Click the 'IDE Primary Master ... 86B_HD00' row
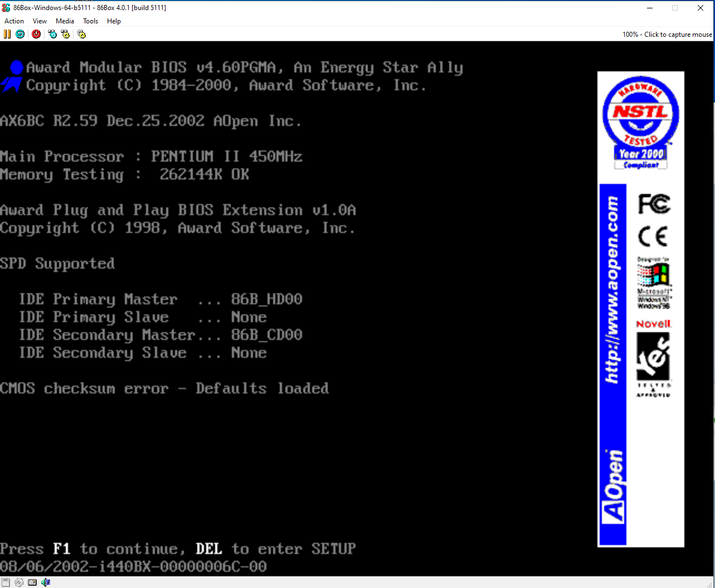Viewport: 715px width, 588px height. (x=161, y=299)
